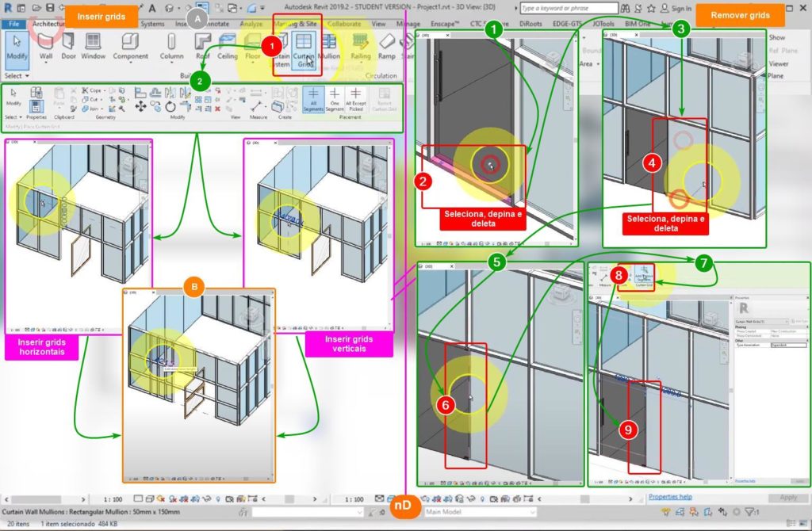
Task: Click the Door tool icon
Action: [x=71, y=47]
